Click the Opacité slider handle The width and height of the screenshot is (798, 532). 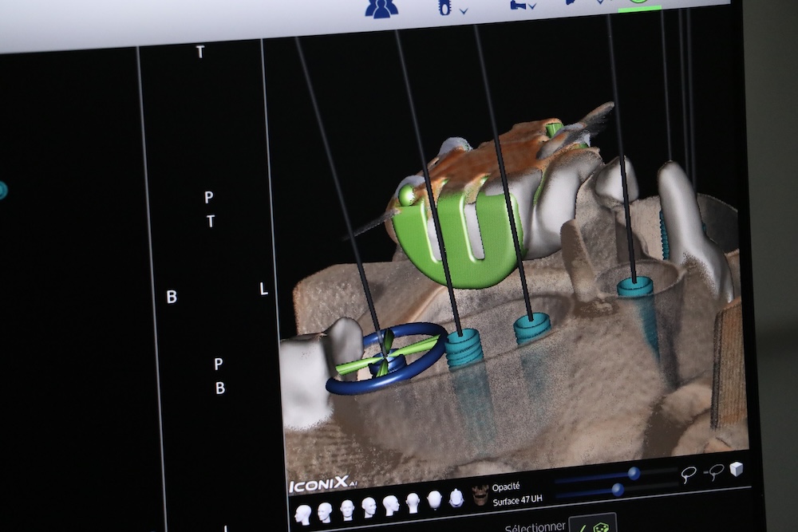tap(634, 474)
